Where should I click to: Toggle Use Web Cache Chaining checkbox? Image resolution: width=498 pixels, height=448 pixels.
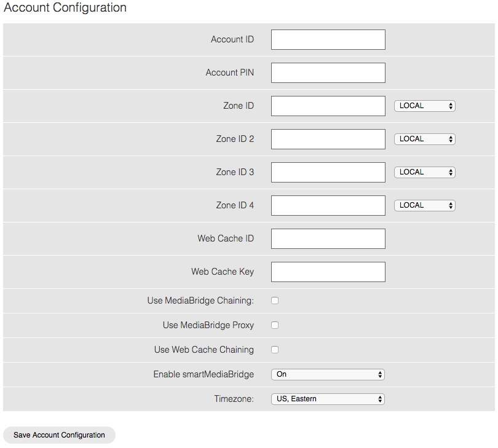pyautogui.click(x=275, y=350)
